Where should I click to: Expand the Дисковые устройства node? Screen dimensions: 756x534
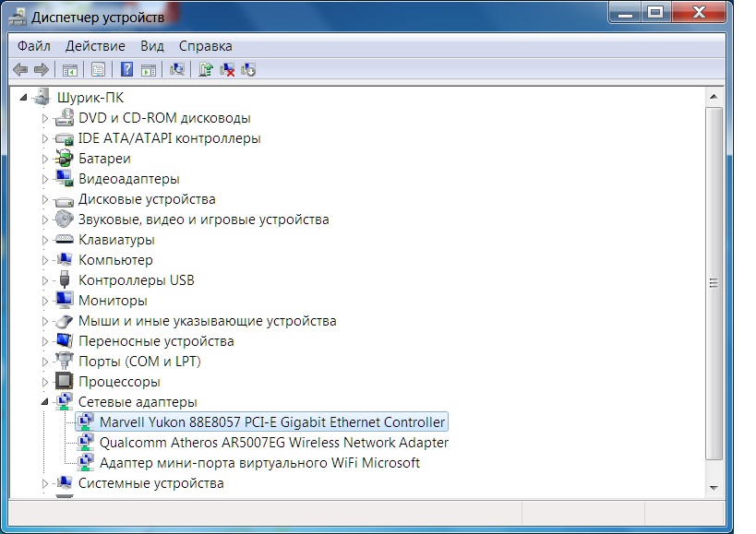click(44, 199)
